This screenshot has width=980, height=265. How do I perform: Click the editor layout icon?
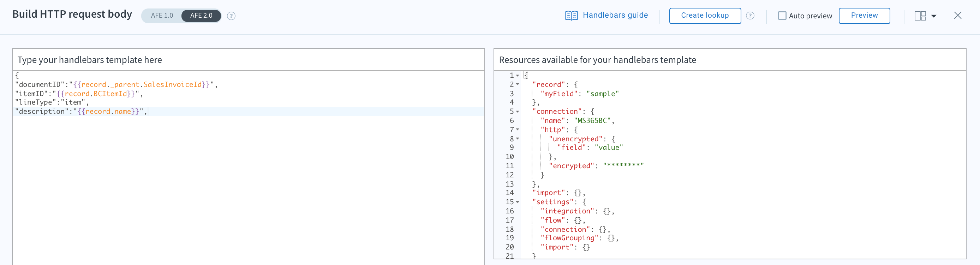[x=920, y=16]
